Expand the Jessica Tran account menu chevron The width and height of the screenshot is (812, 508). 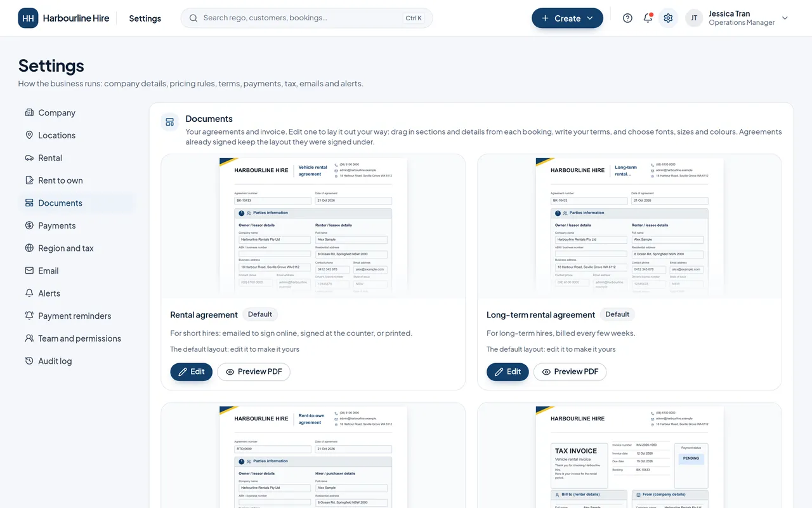(x=785, y=18)
